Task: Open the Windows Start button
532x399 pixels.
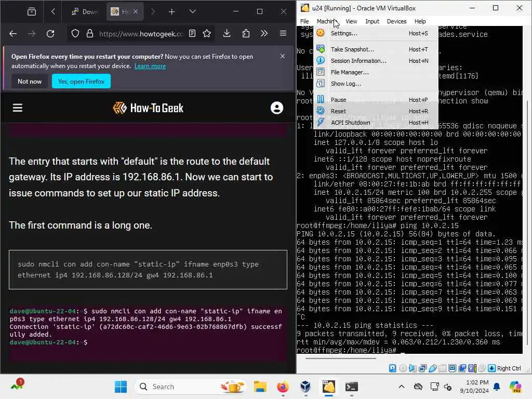Action: point(121,387)
